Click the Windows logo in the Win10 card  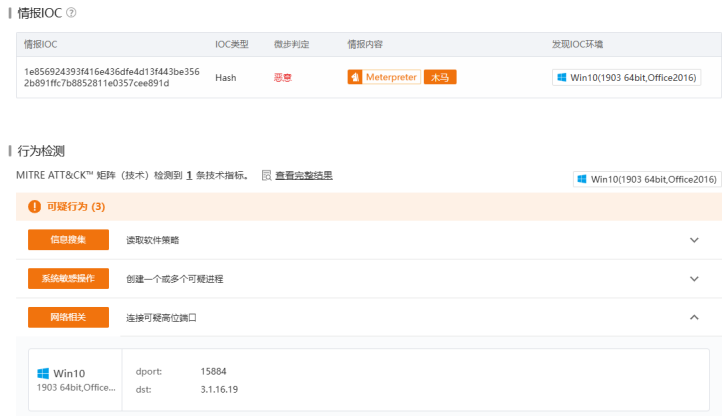[43, 373]
